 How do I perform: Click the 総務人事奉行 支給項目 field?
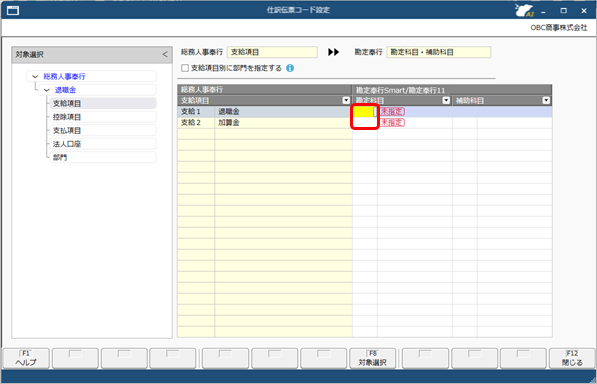coord(272,52)
